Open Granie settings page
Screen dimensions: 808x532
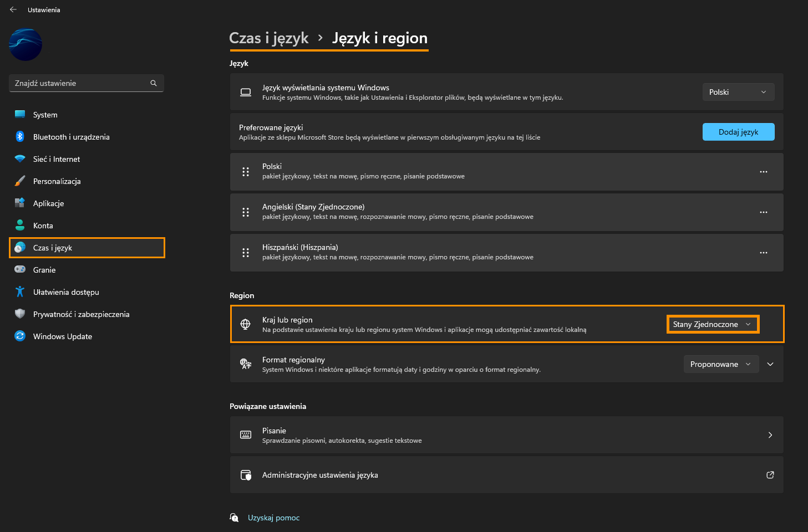click(87, 270)
